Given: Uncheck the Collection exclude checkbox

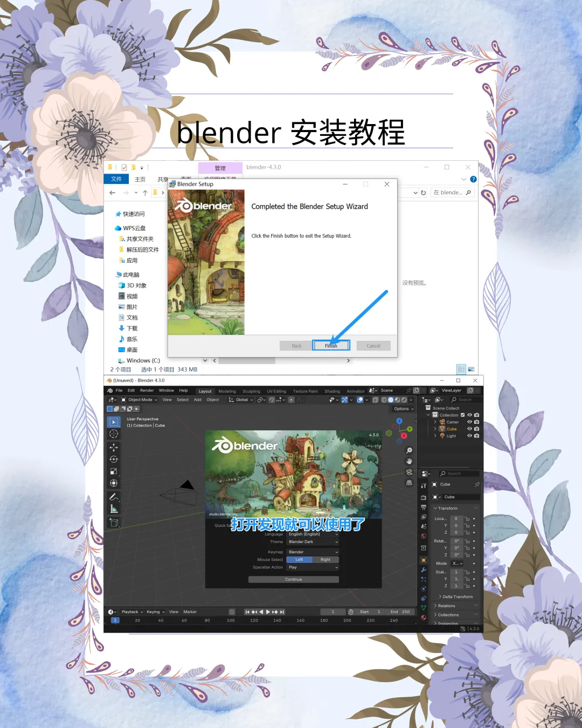Looking at the screenshot, I should [x=462, y=415].
